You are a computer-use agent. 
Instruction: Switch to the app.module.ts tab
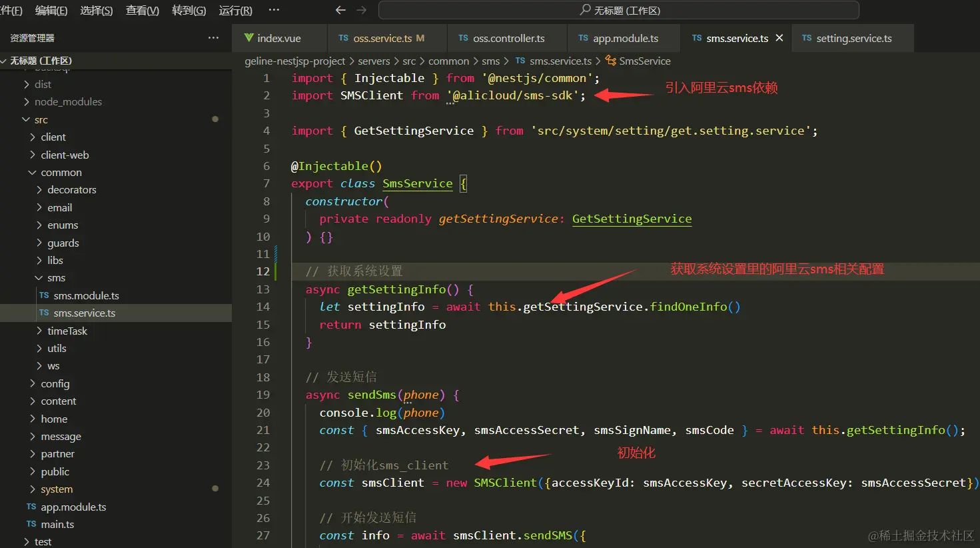coord(624,38)
